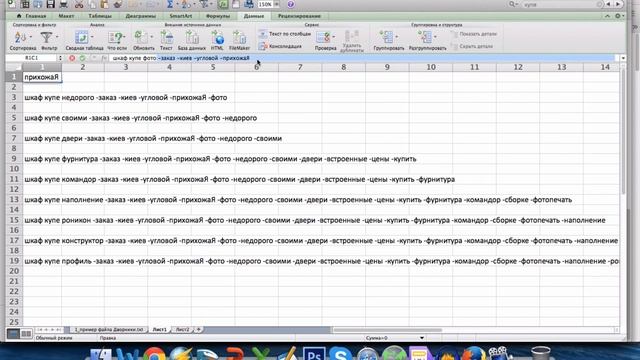This screenshot has width=640, height=360.
Task: Go to next search result arrow
Action: pos(618,4)
